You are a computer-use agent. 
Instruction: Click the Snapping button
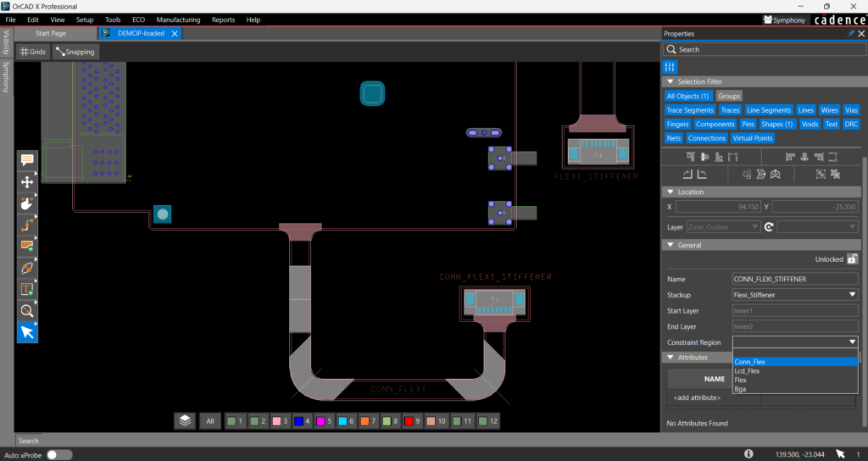(75, 52)
